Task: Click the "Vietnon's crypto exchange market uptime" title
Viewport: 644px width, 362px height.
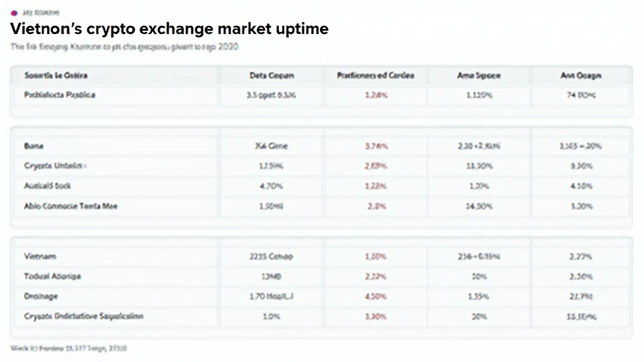Action: [x=170, y=30]
